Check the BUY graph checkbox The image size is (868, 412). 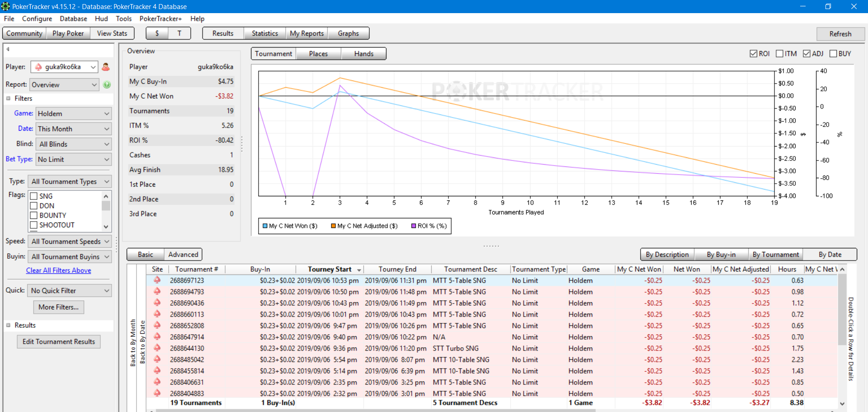833,53
